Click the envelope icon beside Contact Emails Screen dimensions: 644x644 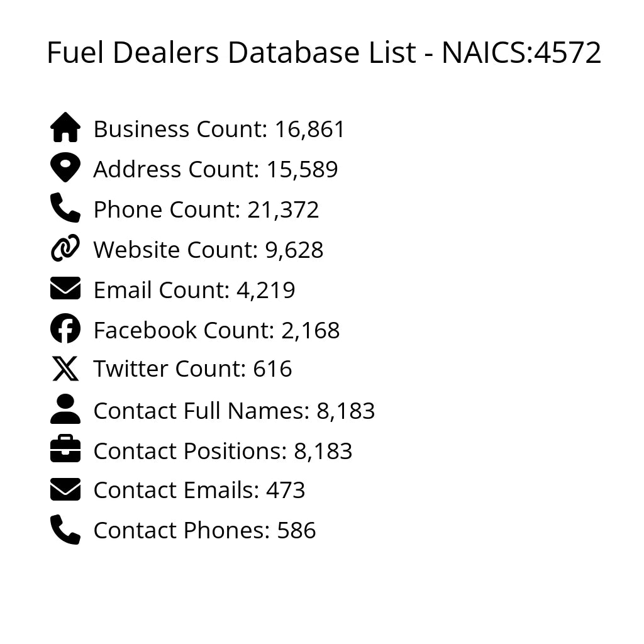65,489
